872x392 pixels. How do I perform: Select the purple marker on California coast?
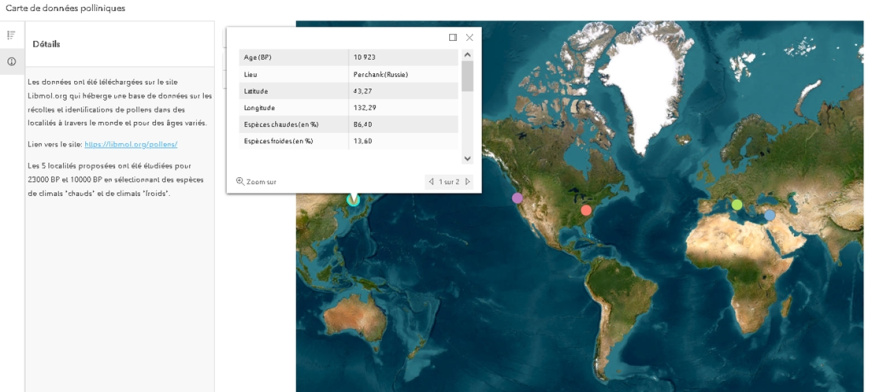pos(517,198)
